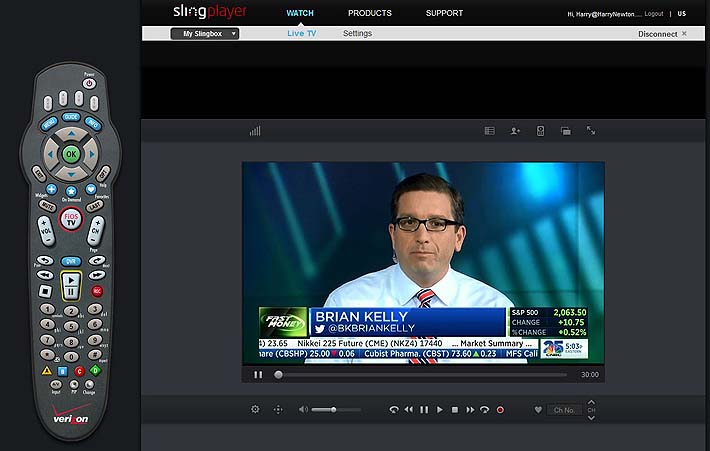This screenshot has height=451, width=710.
Task: Click DVR on the remote
Action: point(71,261)
